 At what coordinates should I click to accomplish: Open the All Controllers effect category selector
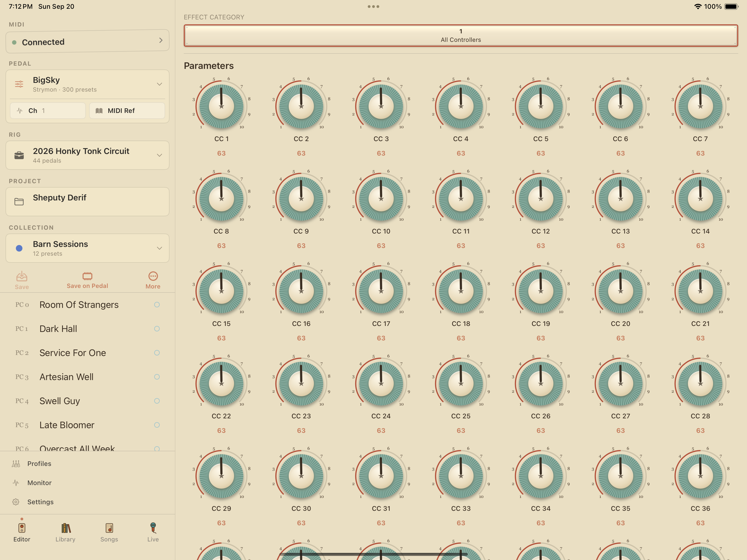(461, 36)
